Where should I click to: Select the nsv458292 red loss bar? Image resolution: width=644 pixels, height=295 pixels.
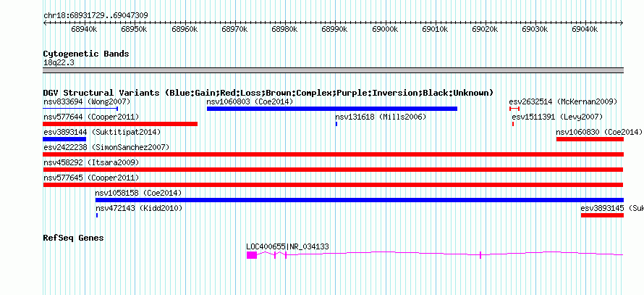click(333, 170)
